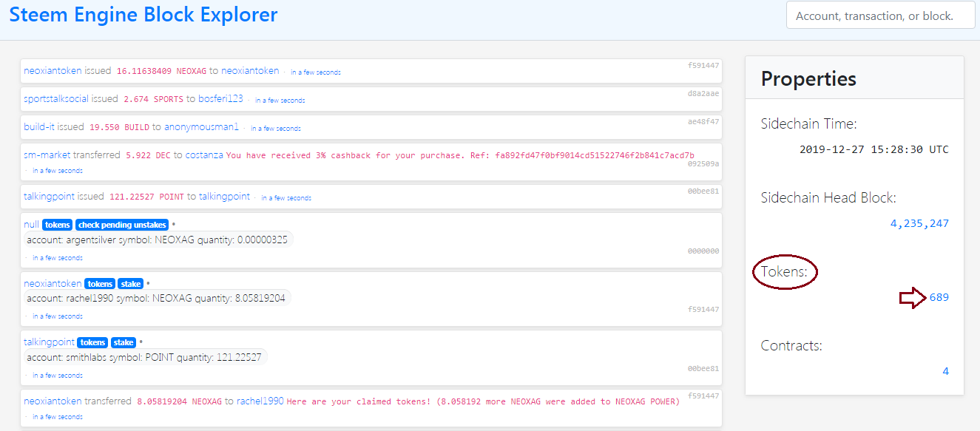
Task: Select smithlabs POINT quantity details
Action: point(144,357)
